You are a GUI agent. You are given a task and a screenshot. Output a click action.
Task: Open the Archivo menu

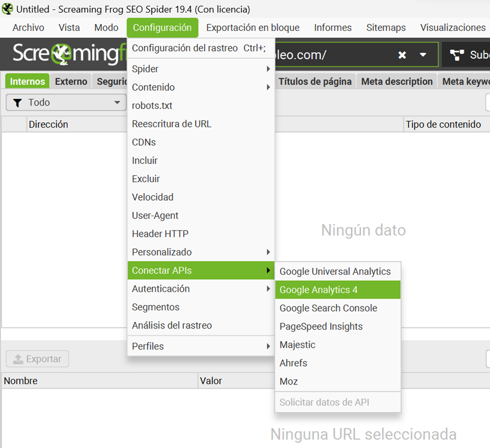(28, 27)
